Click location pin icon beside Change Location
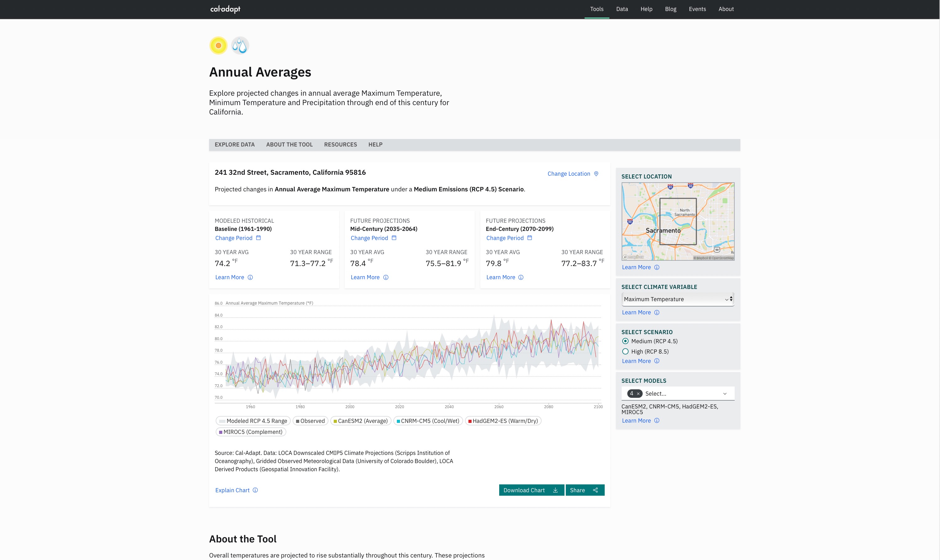 pos(596,173)
